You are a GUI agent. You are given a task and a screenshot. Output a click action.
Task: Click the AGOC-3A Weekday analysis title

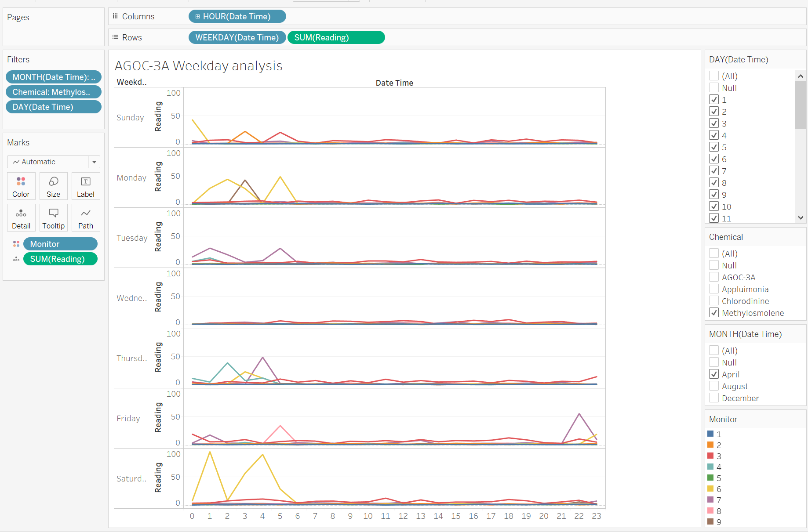tap(199, 66)
